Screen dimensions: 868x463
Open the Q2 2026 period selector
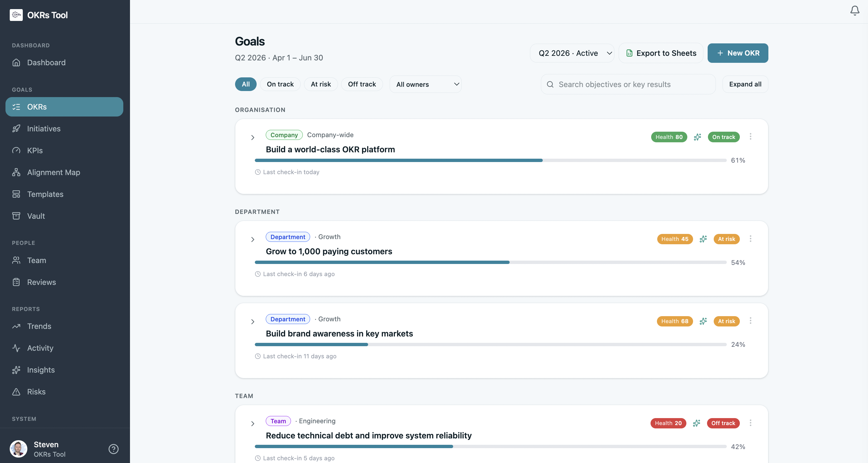(x=572, y=53)
